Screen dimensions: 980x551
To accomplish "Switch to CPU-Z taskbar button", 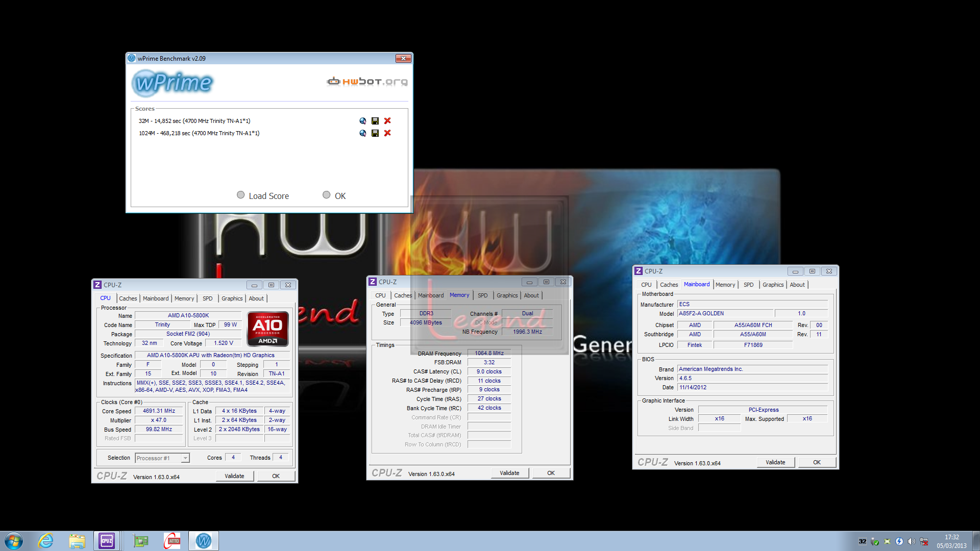I will 107,541.
